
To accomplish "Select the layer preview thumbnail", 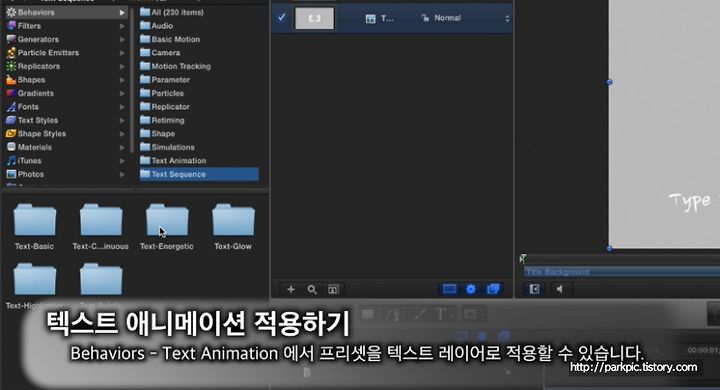I will (x=315, y=18).
